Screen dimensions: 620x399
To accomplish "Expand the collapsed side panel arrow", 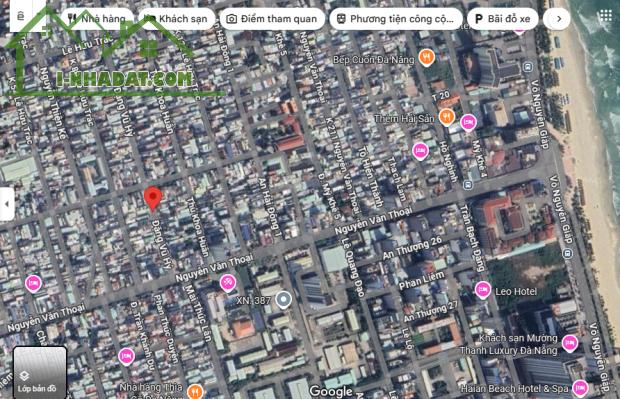I will (x=7, y=204).
